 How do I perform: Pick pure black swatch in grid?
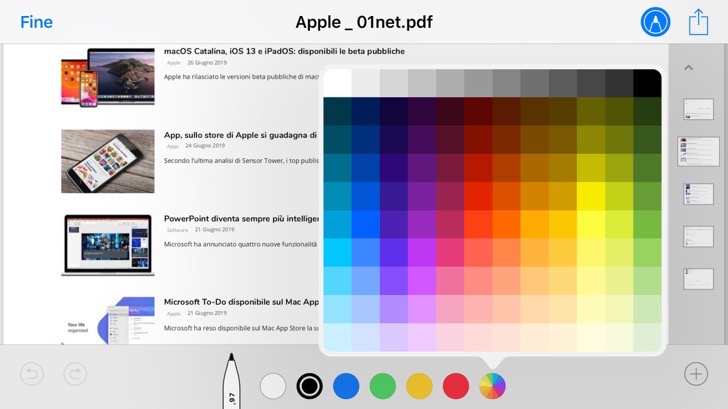647,83
